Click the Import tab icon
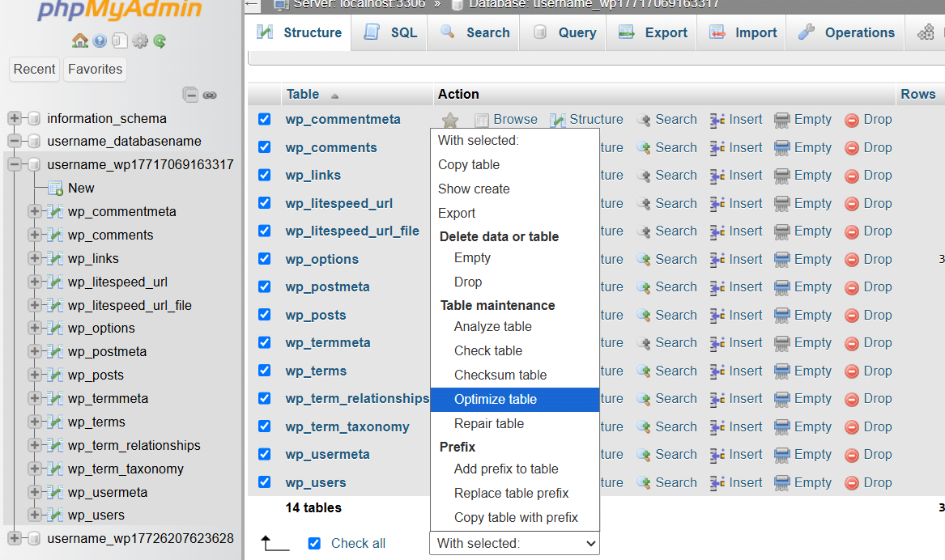Image resolution: width=945 pixels, height=560 pixels. 717,32
